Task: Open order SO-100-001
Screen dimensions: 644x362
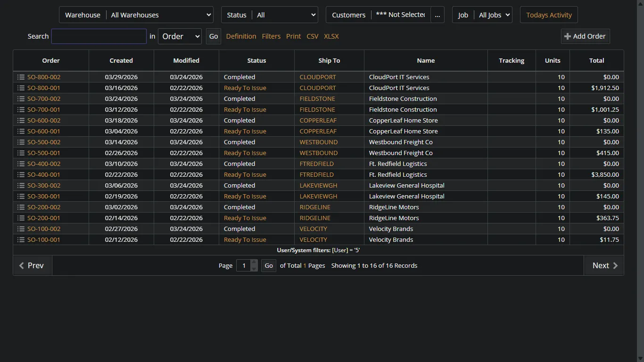Action: (x=44, y=239)
